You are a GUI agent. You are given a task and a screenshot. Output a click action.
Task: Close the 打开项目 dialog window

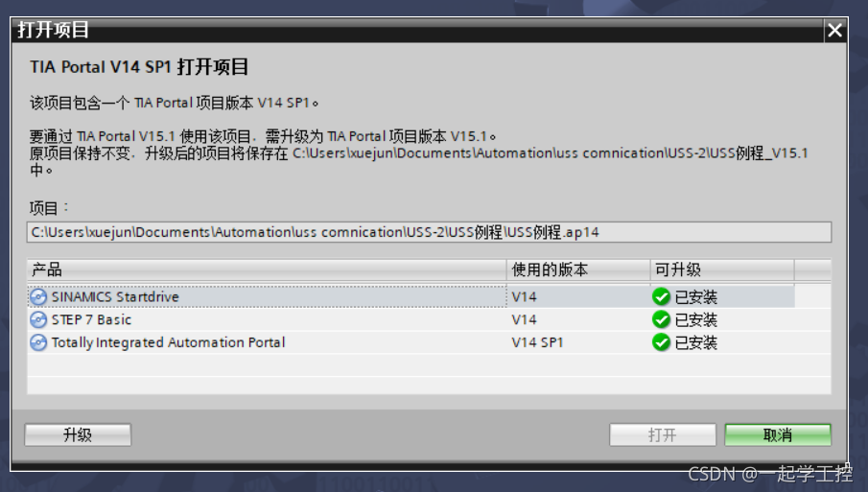[x=834, y=30]
